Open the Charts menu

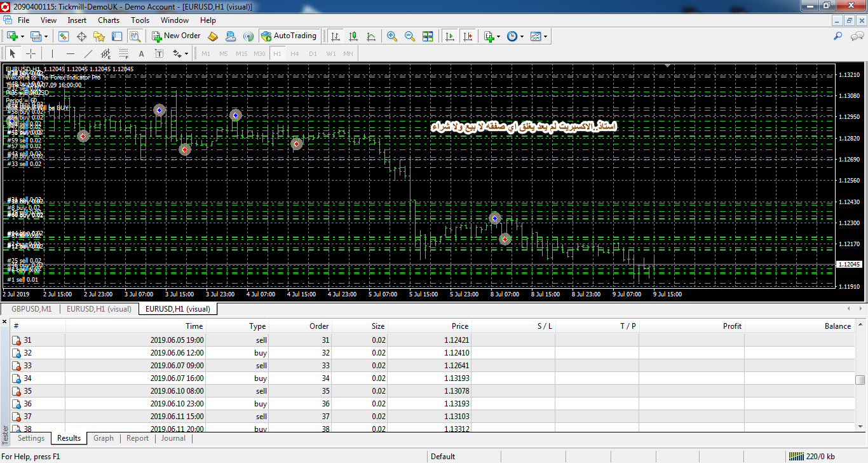click(109, 20)
